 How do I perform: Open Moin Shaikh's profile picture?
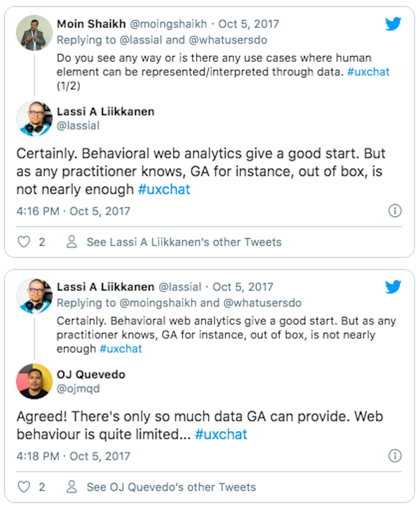point(34,33)
